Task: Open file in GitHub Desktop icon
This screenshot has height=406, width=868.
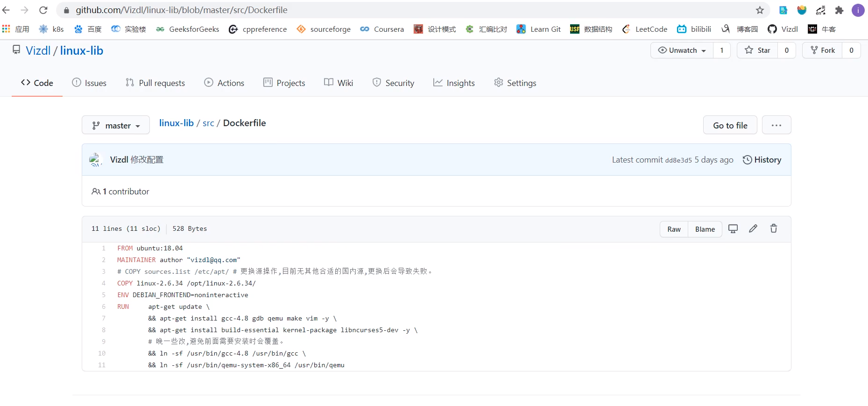Action: [733, 229]
